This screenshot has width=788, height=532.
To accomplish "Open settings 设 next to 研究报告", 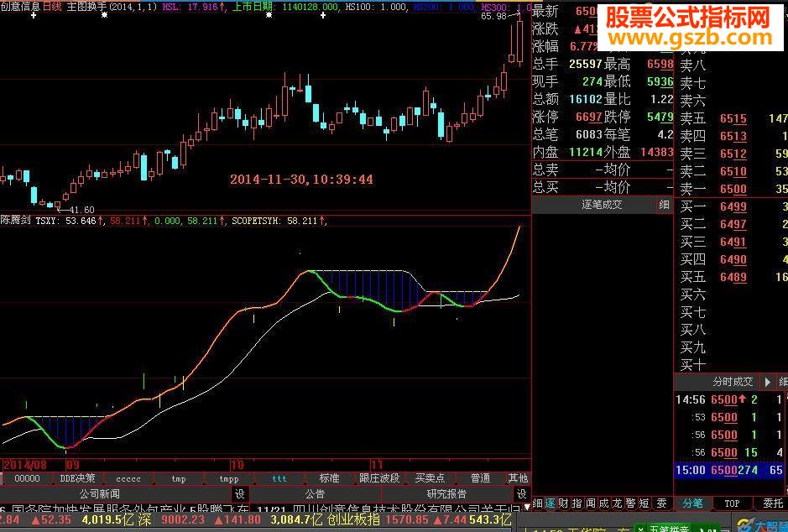I will 522,494.
